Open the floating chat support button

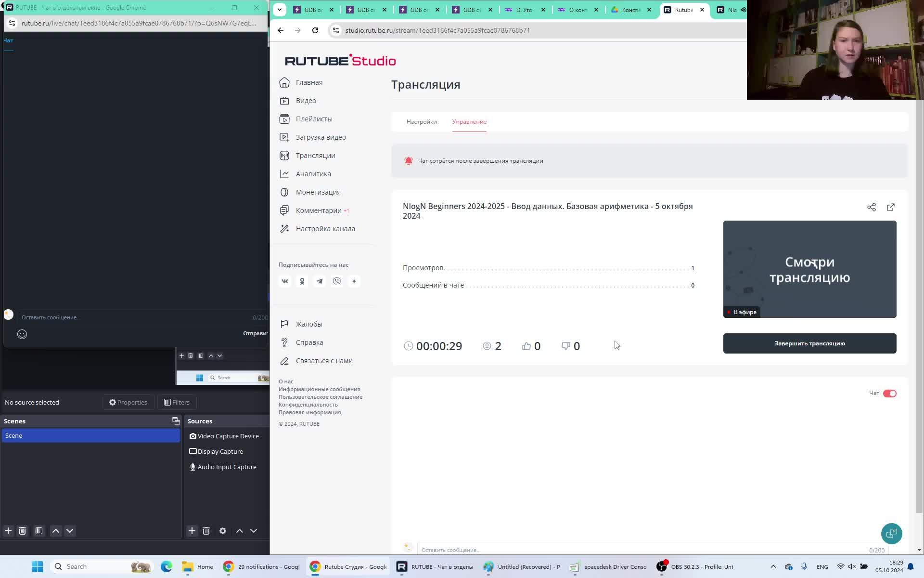(x=891, y=533)
